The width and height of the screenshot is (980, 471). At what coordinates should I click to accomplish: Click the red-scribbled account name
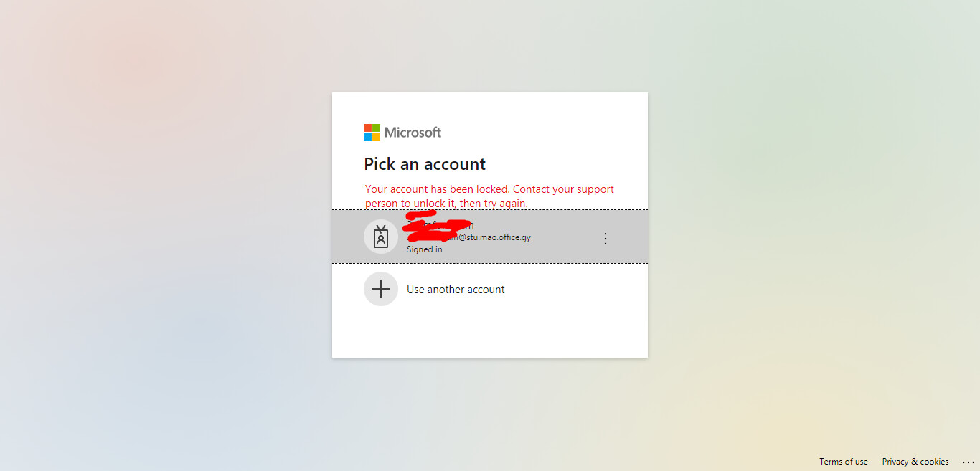coord(439,224)
